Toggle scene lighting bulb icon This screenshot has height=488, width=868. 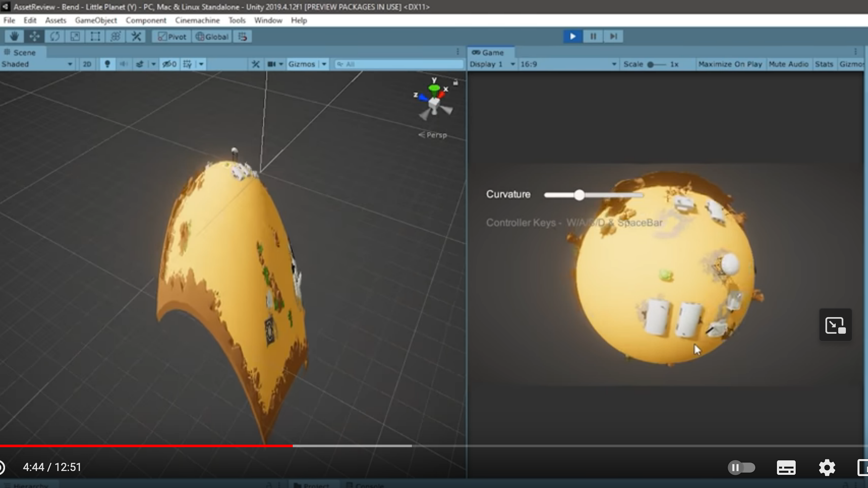(107, 64)
